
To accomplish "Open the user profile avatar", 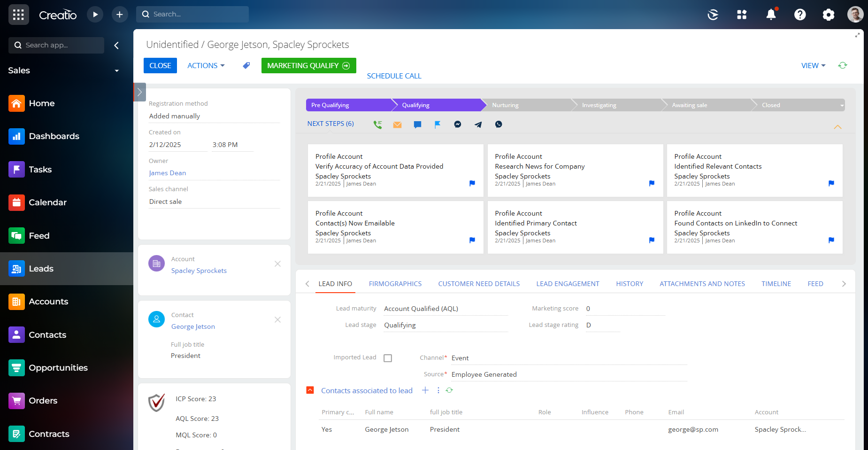I will pos(855,15).
